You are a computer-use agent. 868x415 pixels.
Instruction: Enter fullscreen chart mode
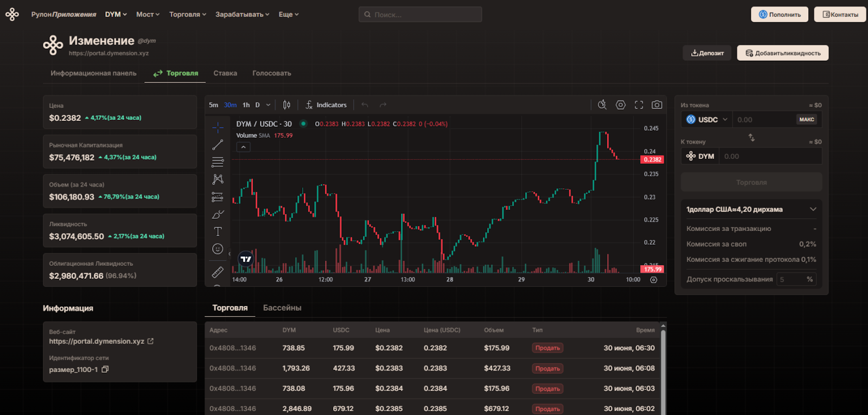pyautogui.click(x=639, y=105)
